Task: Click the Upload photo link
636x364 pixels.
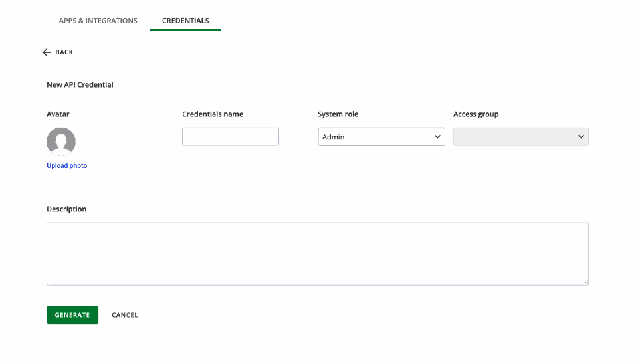Action: point(66,166)
